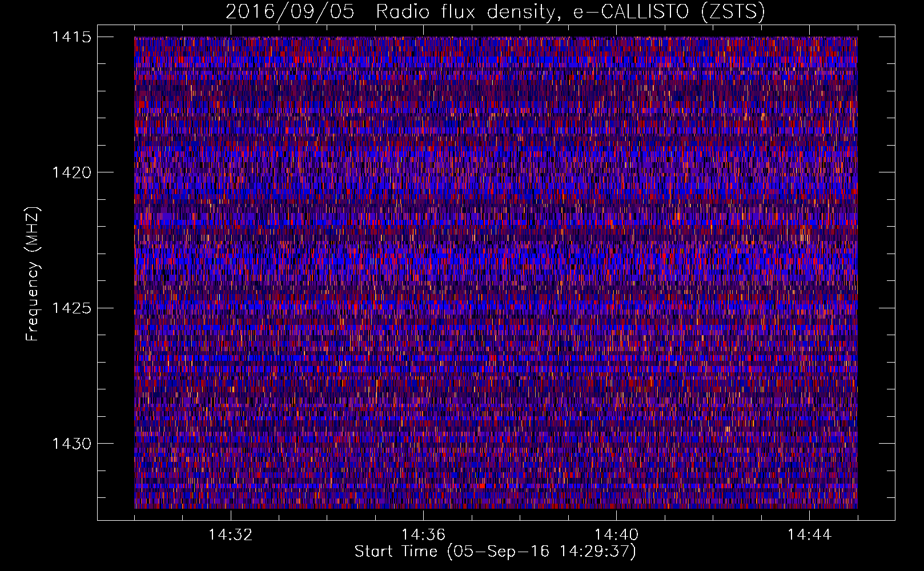
Task: Click the 14:36 time axis label
Action: click(424, 535)
